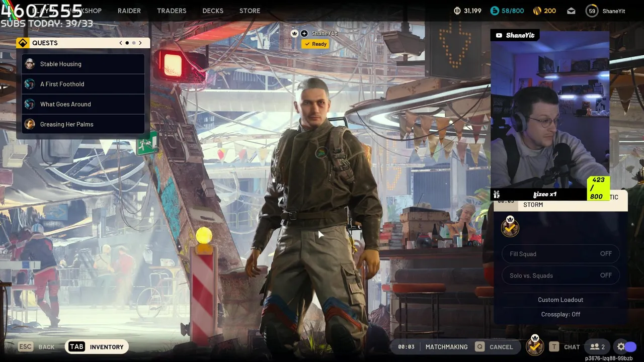Click the SUBS TODAY: 39/33 counter
Screen dimensions: 644x362
[47, 23]
